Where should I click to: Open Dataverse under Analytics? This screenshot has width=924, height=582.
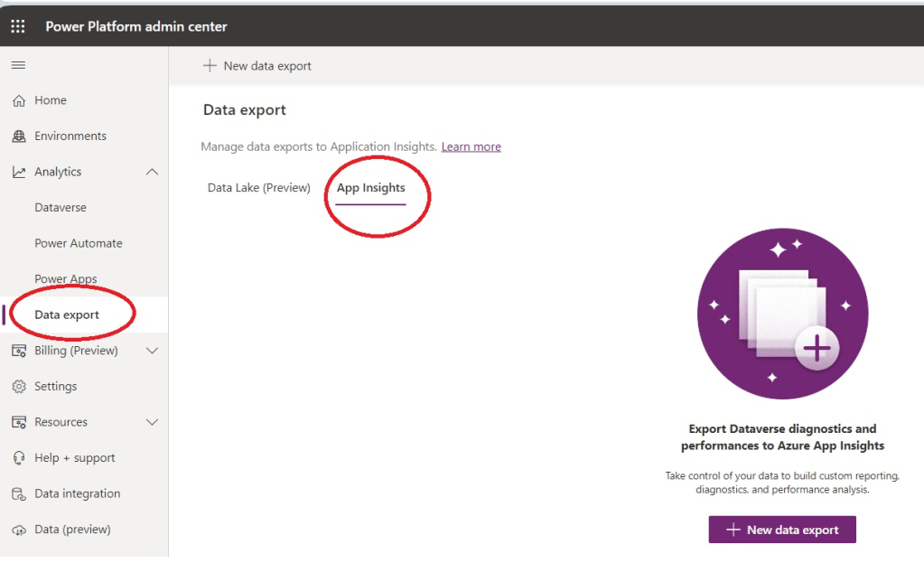point(61,208)
